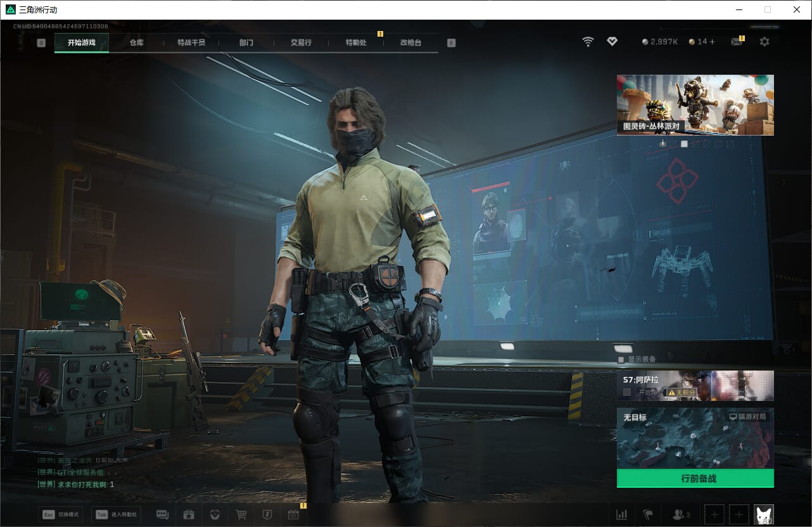Viewport: 812px width, 527px height.
Task: Click the diamond membership icon
Action: pos(612,42)
